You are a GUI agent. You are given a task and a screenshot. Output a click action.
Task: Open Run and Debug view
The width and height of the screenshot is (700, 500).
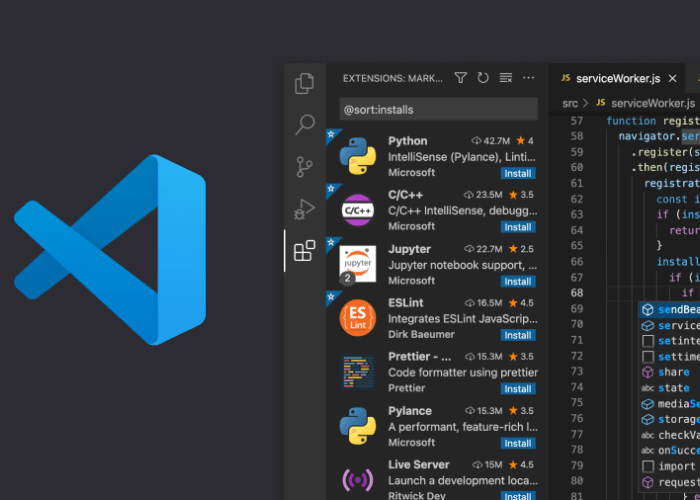tap(305, 209)
